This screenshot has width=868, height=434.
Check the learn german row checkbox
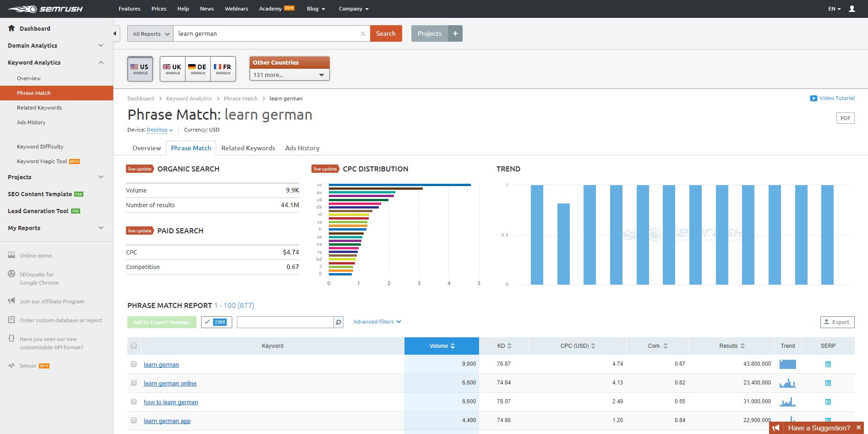(134, 364)
